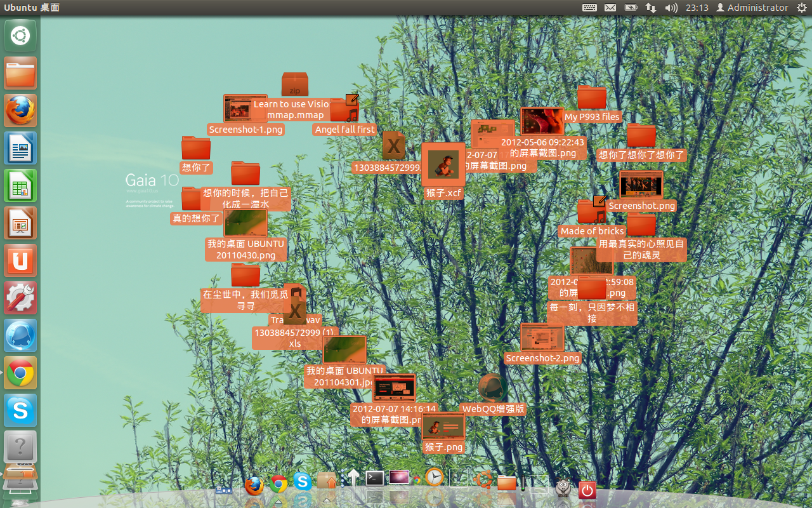Open LibreOffice Calc in the launcher
Image resolution: width=812 pixels, height=508 pixels.
pos(20,185)
